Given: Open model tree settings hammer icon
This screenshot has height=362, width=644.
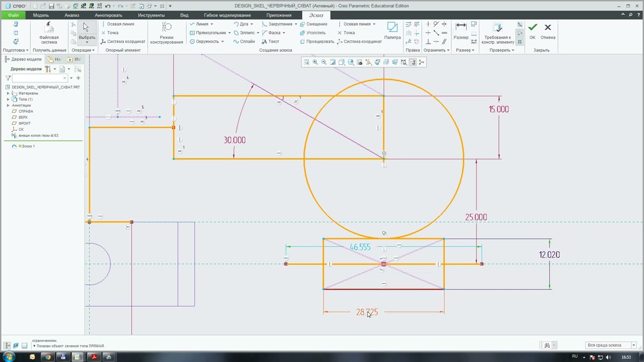Looking at the screenshot, I should coord(48,69).
